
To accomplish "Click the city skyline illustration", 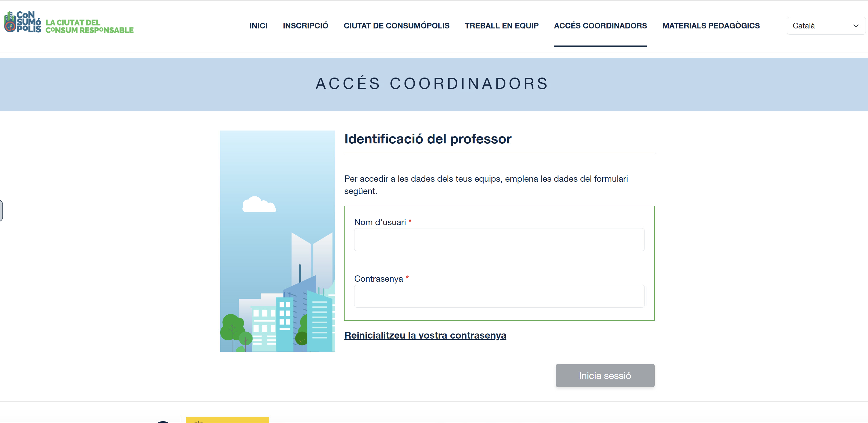I will [277, 241].
